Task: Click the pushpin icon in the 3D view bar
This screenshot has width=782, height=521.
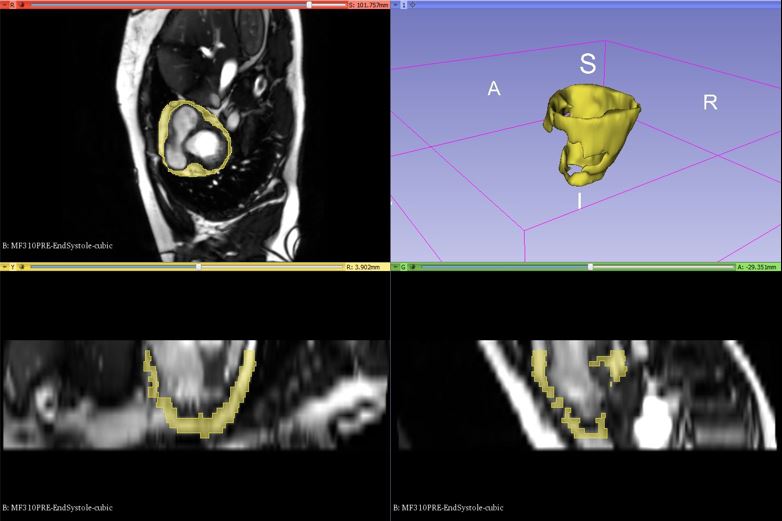Action: pos(396,4)
